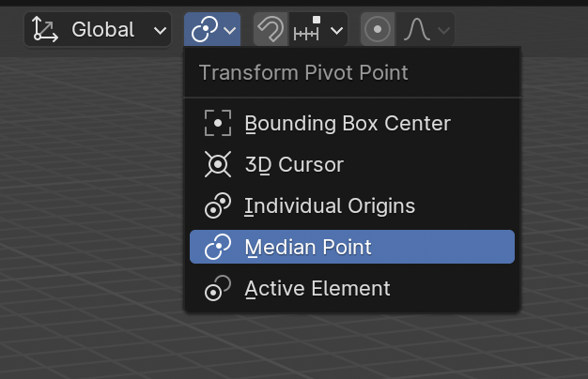
Task: Click the 3D Cursor crosshair icon
Action: pyautogui.click(x=218, y=164)
